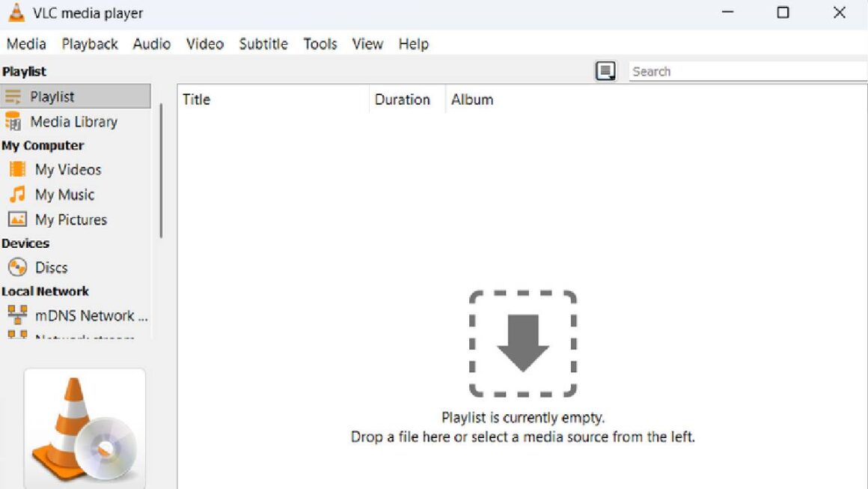This screenshot has width=868, height=489.
Task: Click the 'My Computer' section heading
Action: 43,145
